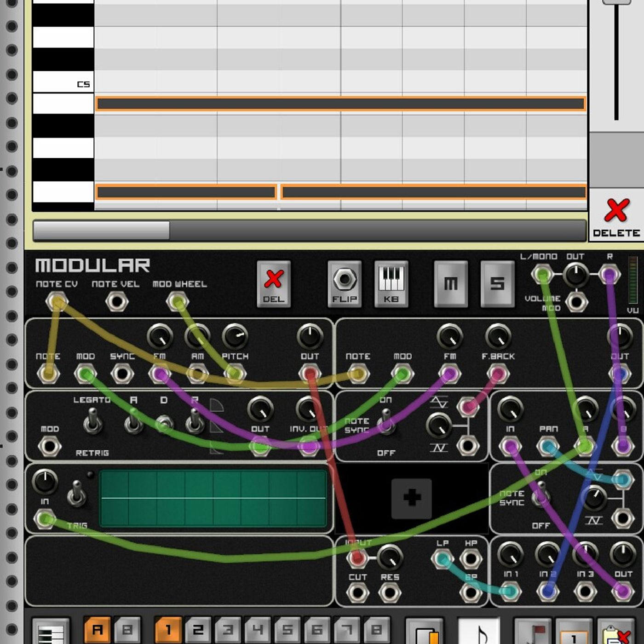644x644 pixels.
Task: Open the keyboard with the KB button
Action: (391, 284)
